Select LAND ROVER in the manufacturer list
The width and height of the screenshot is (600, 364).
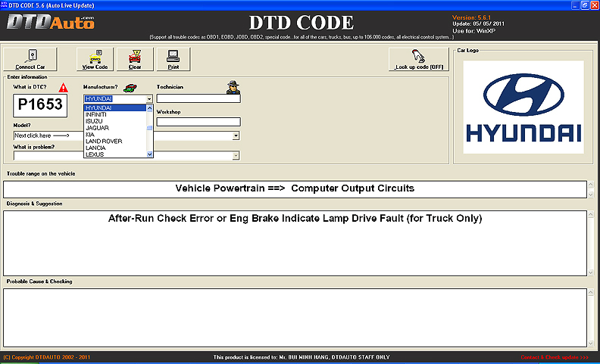115,141
